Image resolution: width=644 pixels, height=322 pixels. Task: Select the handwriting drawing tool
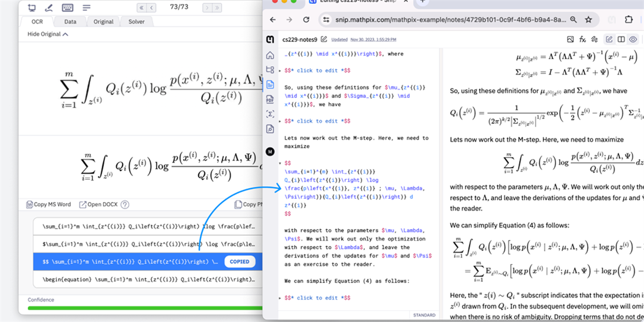48,8
